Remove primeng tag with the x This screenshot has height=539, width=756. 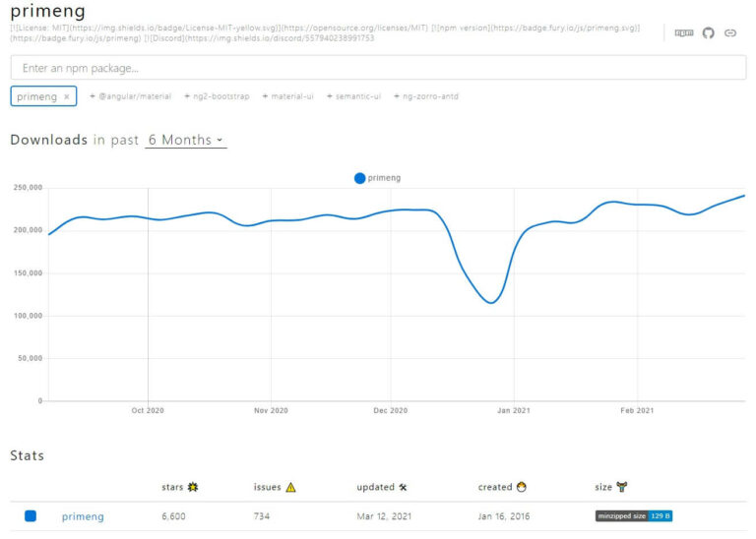click(67, 96)
